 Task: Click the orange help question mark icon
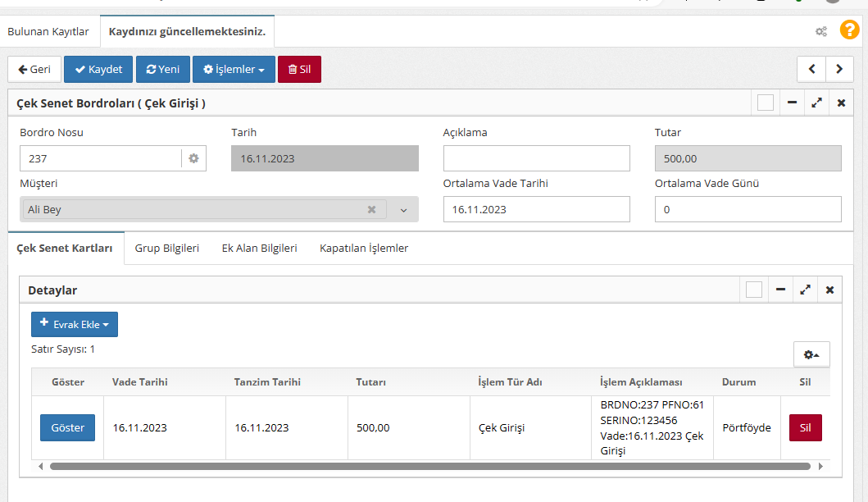click(x=849, y=31)
